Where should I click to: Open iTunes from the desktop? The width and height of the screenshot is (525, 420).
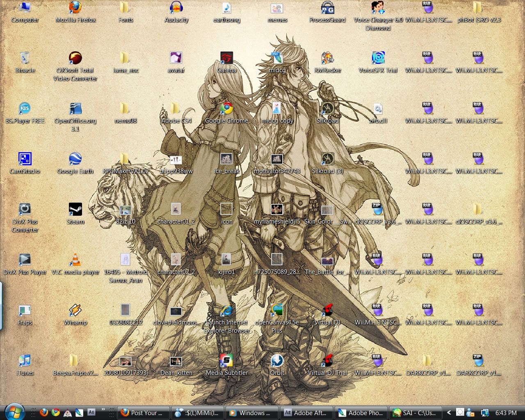pos(25,365)
